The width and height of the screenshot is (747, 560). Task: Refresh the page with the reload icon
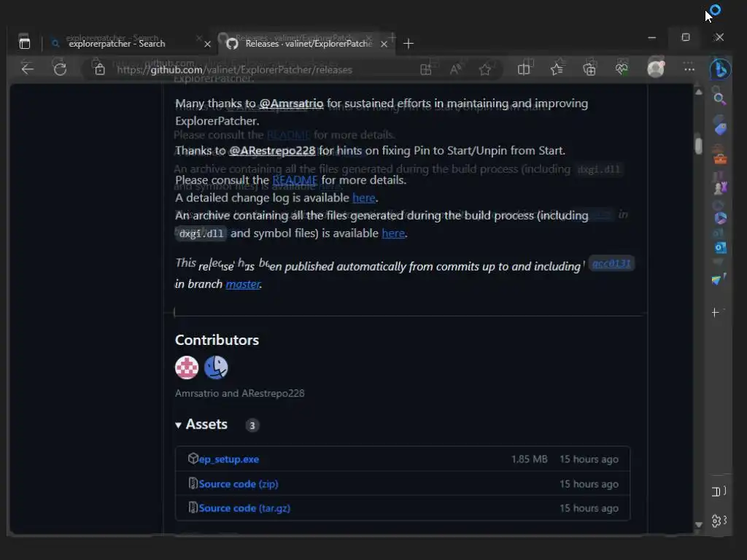60,69
